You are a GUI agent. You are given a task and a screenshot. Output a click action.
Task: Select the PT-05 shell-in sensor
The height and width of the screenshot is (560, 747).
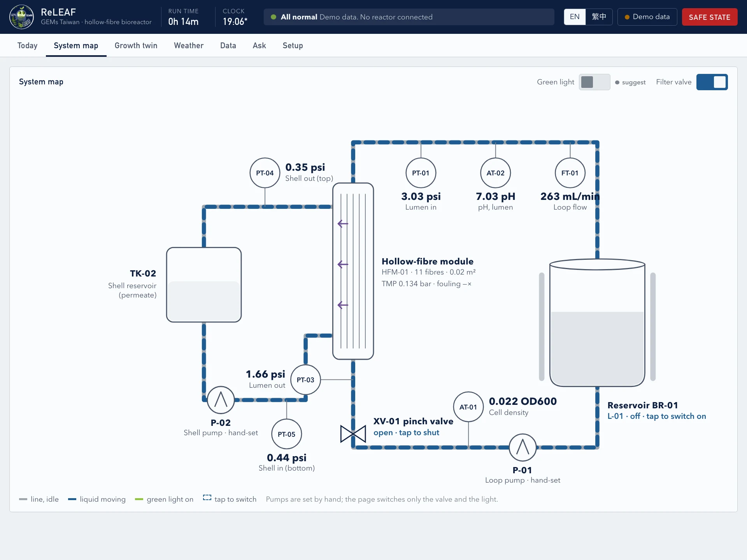(287, 434)
